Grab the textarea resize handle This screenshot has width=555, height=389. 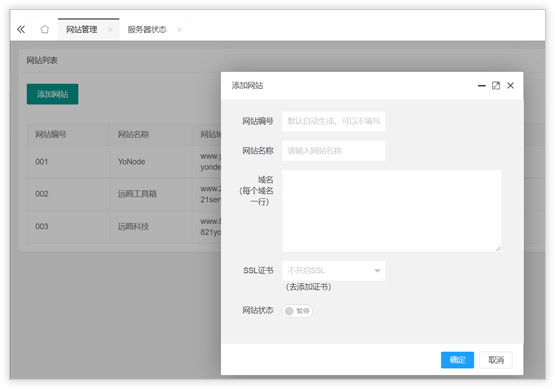click(498, 249)
